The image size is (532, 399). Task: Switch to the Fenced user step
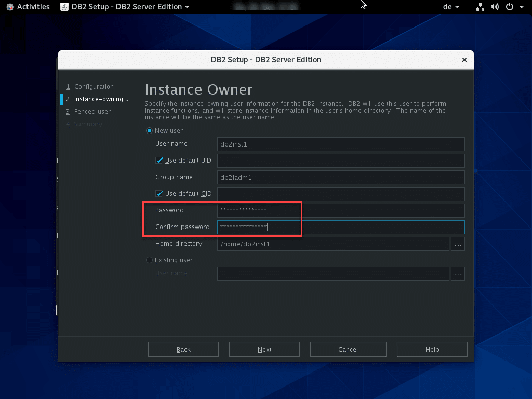[x=92, y=112]
